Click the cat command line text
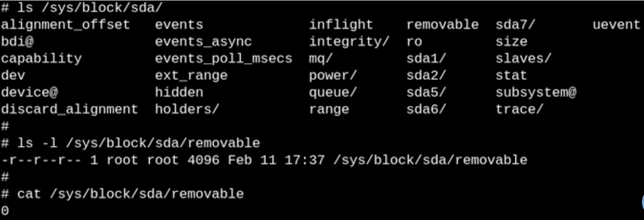This screenshot has height=220, width=644. click(130, 194)
